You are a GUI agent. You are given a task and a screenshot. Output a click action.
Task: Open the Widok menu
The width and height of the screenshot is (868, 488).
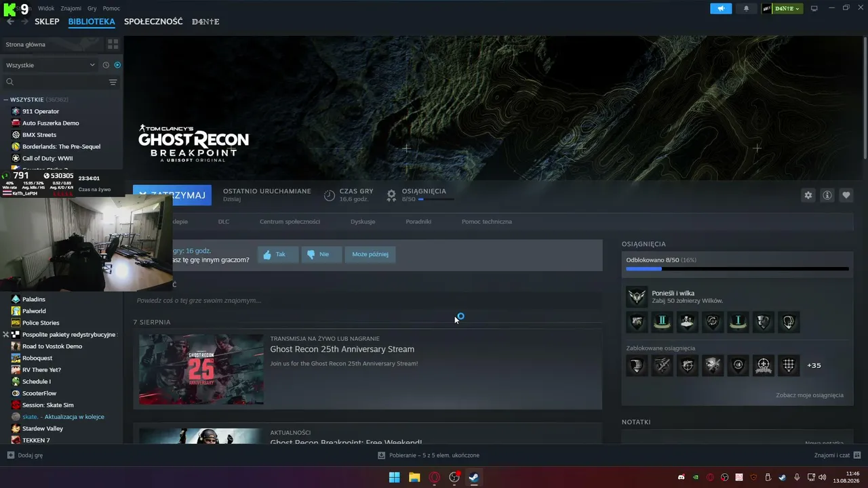coord(46,8)
